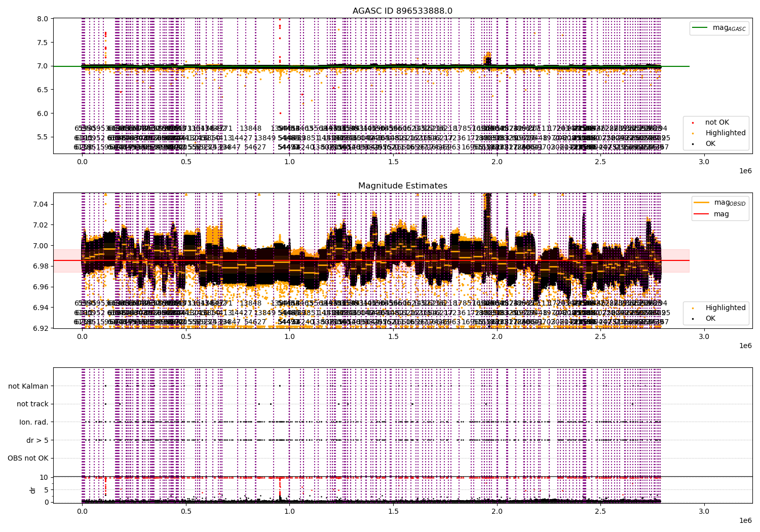The image size is (760, 532).
Task: Click the 'Magnitude Estimates' plot title
Action: pos(403,186)
